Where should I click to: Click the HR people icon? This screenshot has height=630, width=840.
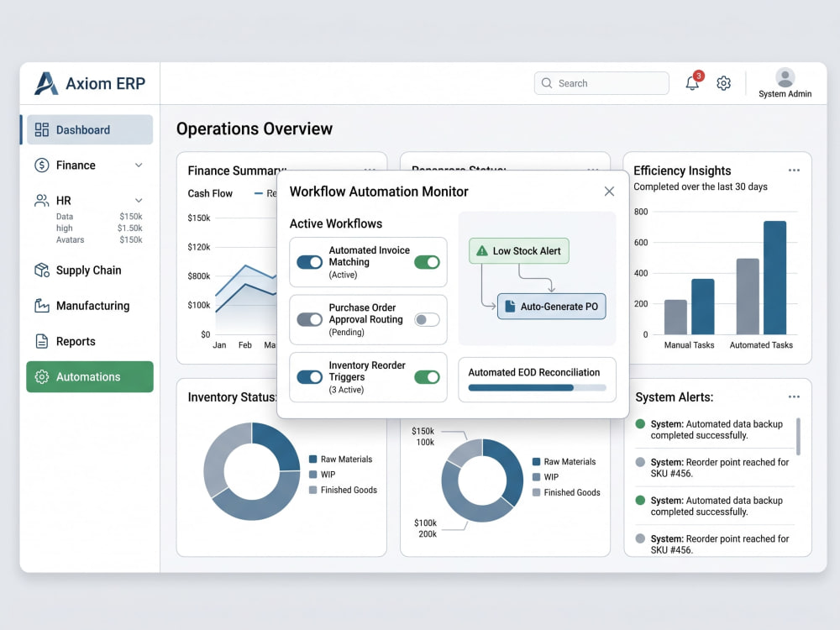[x=42, y=201]
